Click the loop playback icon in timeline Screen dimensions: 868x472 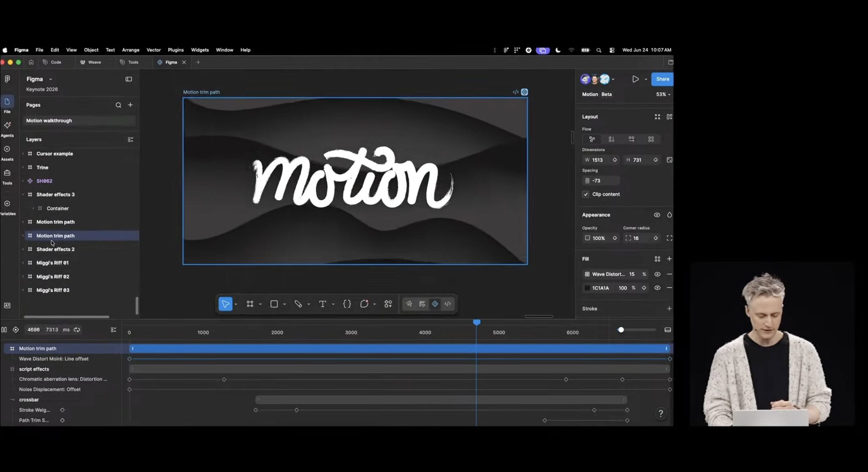click(x=77, y=330)
